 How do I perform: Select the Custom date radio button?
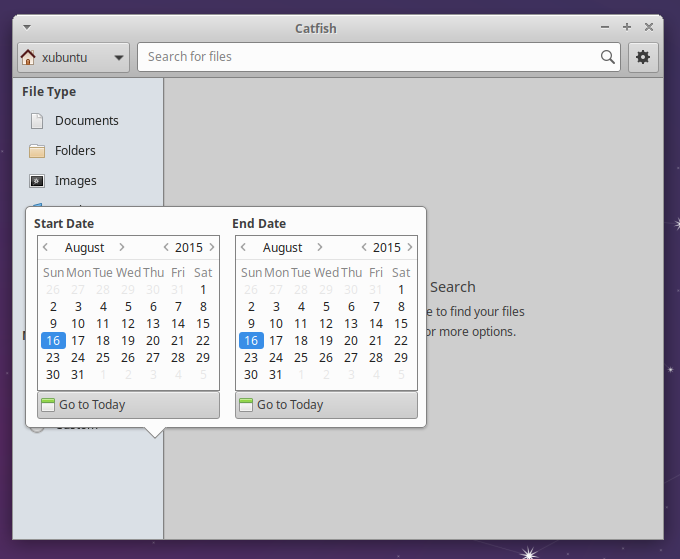click(37, 428)
